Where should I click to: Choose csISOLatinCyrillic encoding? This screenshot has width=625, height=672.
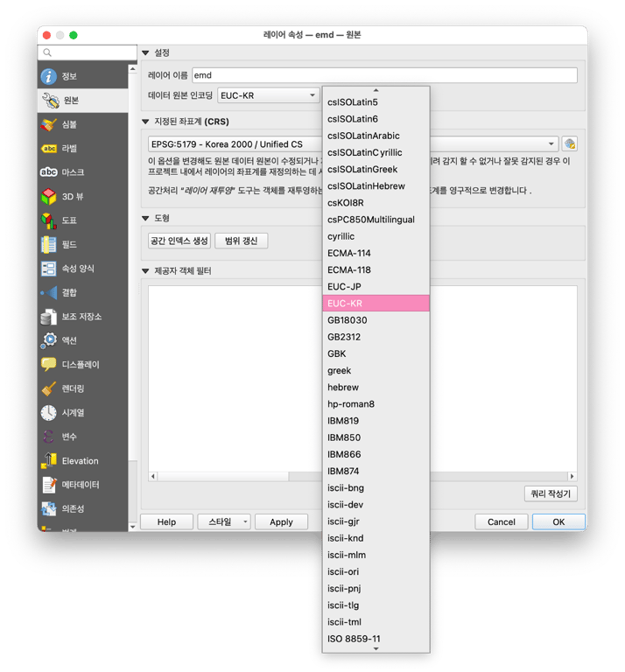[376, 152]
